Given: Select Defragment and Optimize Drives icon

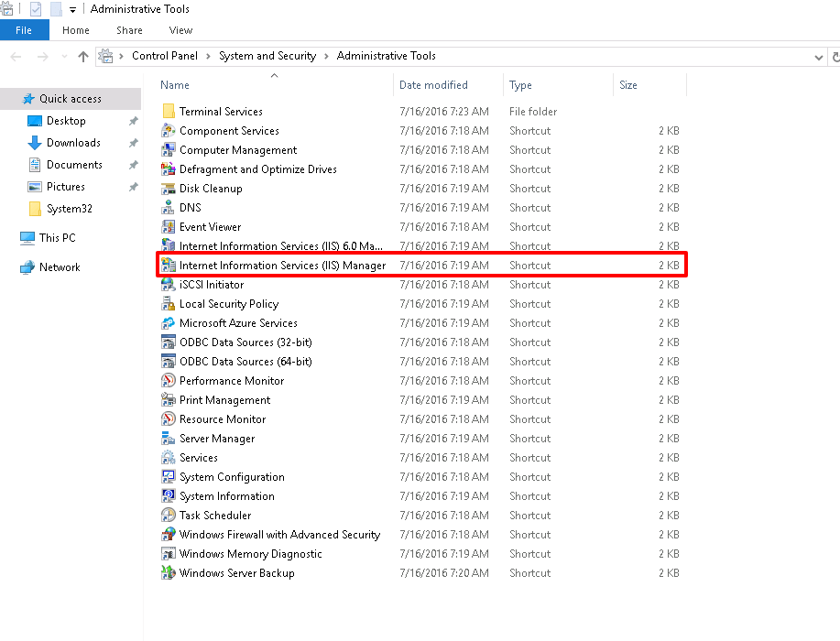Looking at the screenshot, I should point(169,169).
